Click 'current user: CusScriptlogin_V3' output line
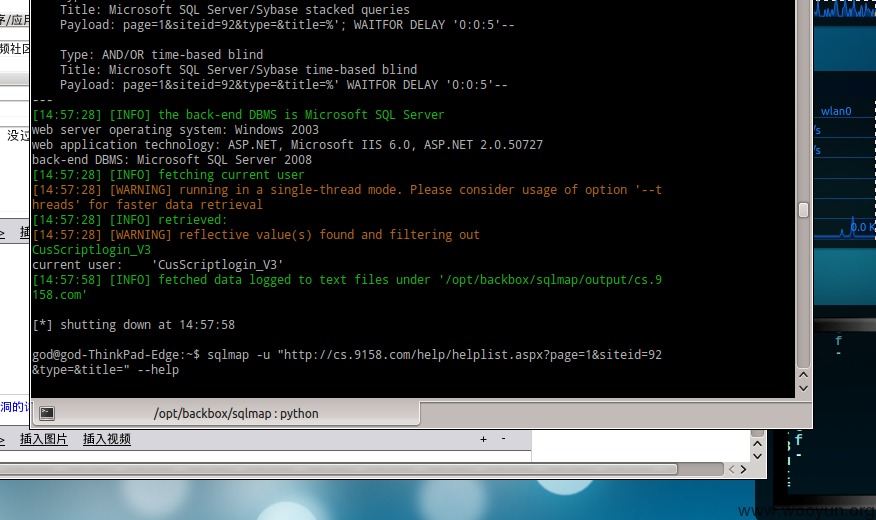 point(158,265)
